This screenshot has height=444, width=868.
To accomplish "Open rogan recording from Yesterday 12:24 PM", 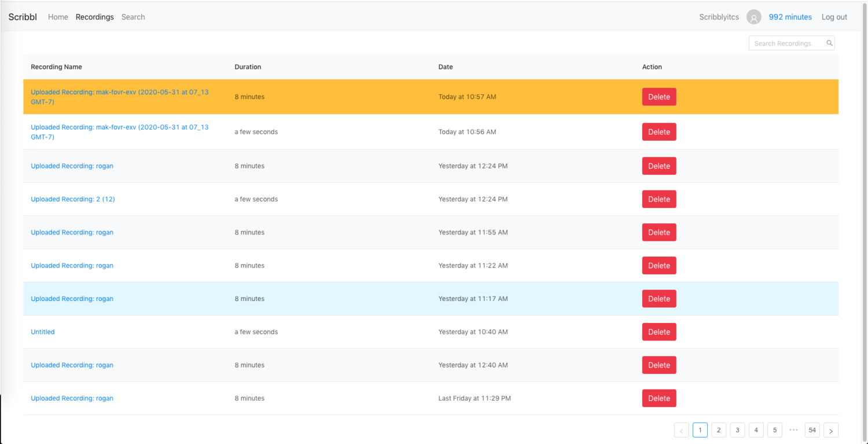I will click(x=72, y=166).
